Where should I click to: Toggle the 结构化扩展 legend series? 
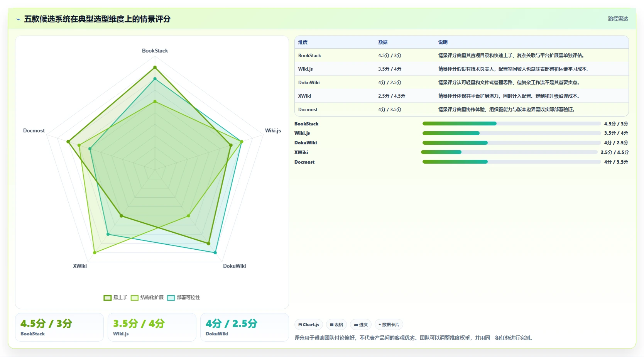147,298
